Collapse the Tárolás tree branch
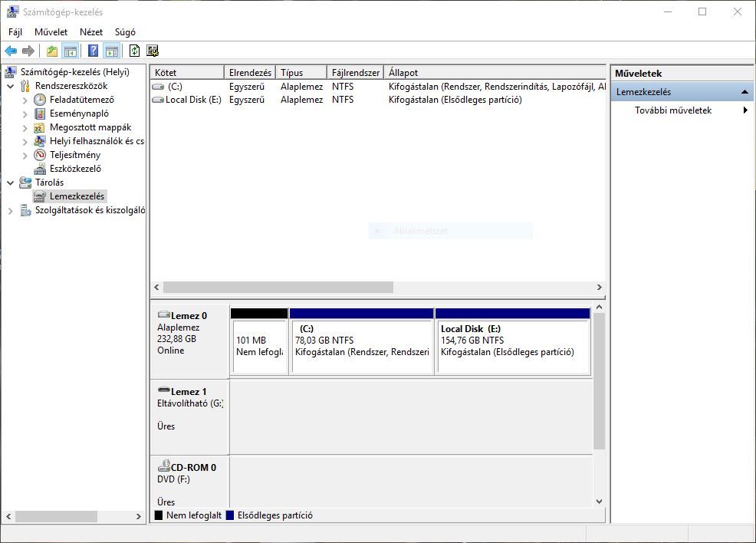 pyautogui.click(x=10, y=183)
